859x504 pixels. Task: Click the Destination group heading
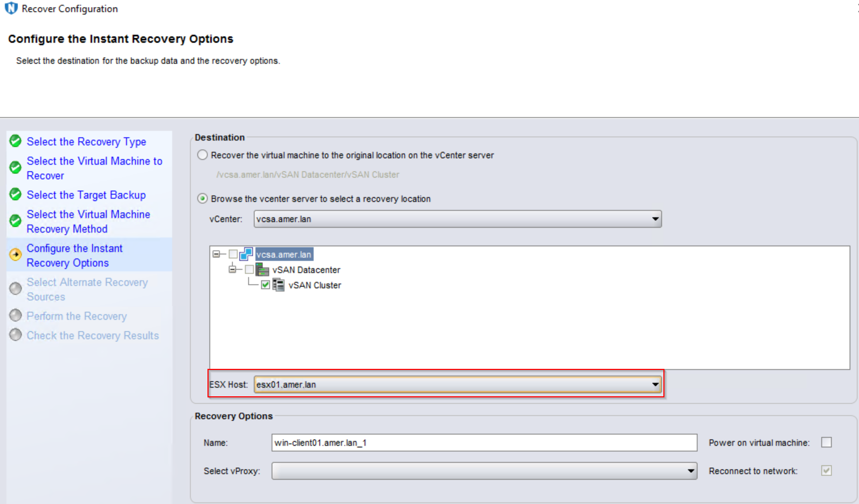pyautogui.click(x=220, y=137)
